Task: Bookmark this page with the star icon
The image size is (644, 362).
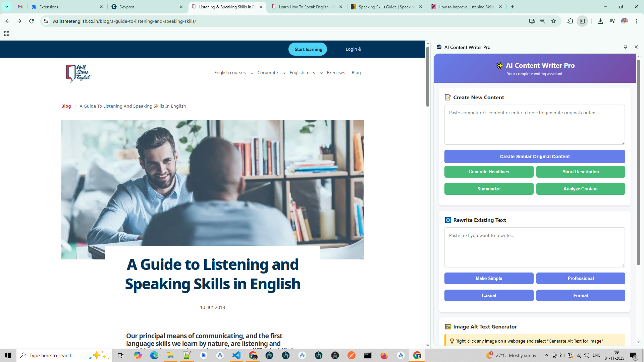Action: point(553,21)
